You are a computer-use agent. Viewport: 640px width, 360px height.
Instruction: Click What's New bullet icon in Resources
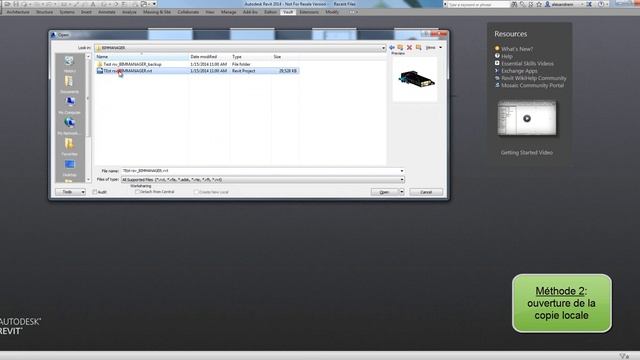(497, 49)
